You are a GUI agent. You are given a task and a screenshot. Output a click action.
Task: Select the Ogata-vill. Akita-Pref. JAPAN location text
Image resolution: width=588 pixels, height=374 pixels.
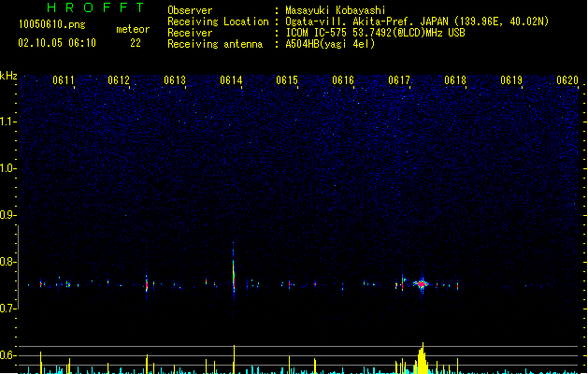click(x=417, y=22)
